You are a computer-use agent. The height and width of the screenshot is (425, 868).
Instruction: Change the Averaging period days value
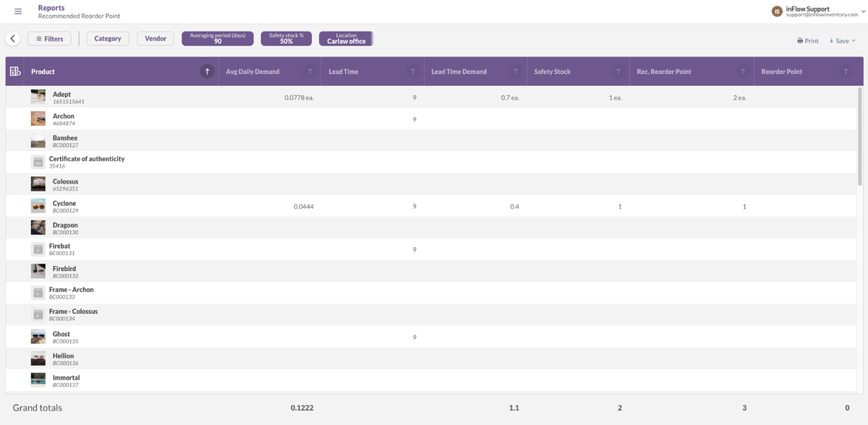pyautogui.click(x=218, y=38)
